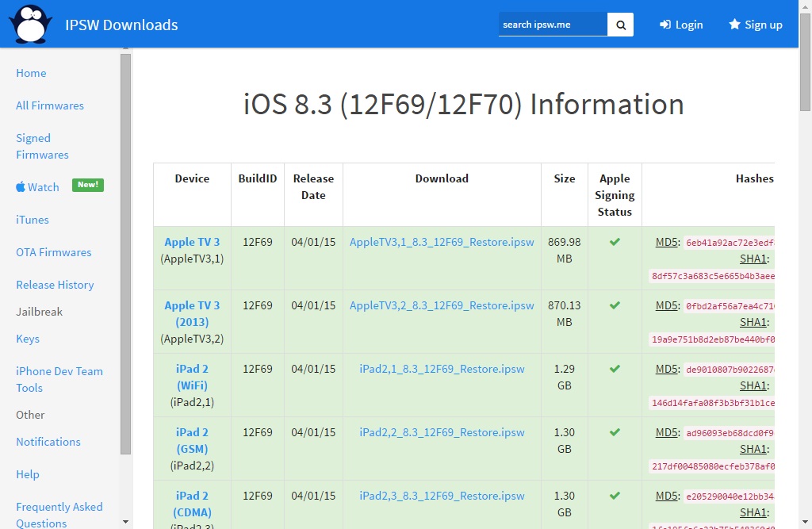
Task: Expand the Other sidebar section
Action: 30,415
